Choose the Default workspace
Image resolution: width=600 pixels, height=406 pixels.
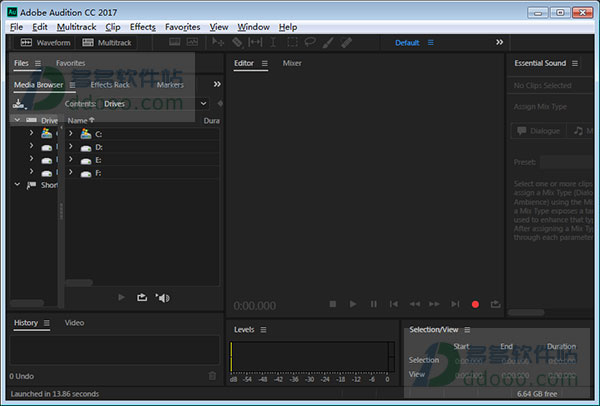pos(407,43)
